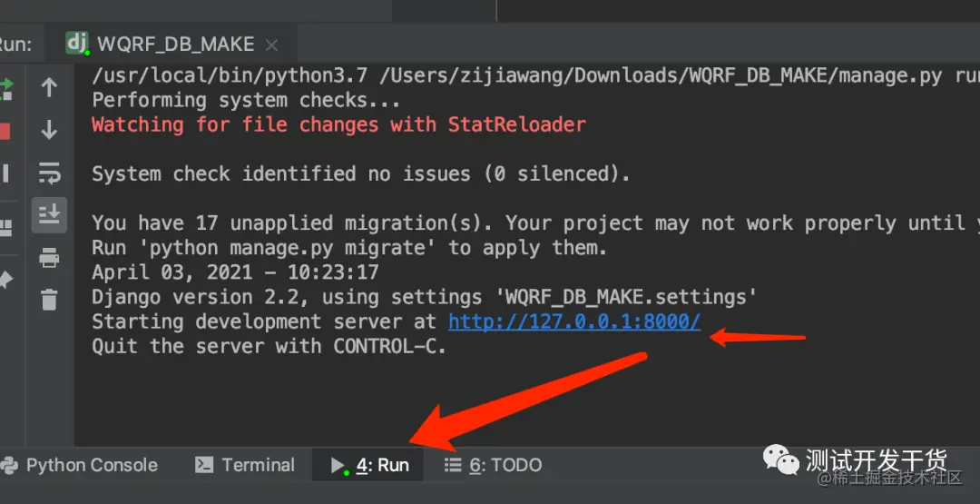Click 'Quit the server with CONTROL-C.' line
Image resolution: width=980 pixels, height=504 pixels.
pos(269,346)
